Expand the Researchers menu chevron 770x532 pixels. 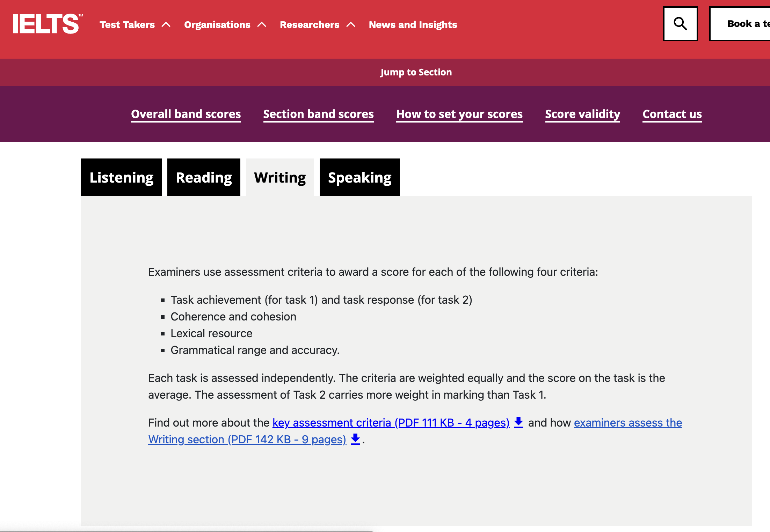351,25
